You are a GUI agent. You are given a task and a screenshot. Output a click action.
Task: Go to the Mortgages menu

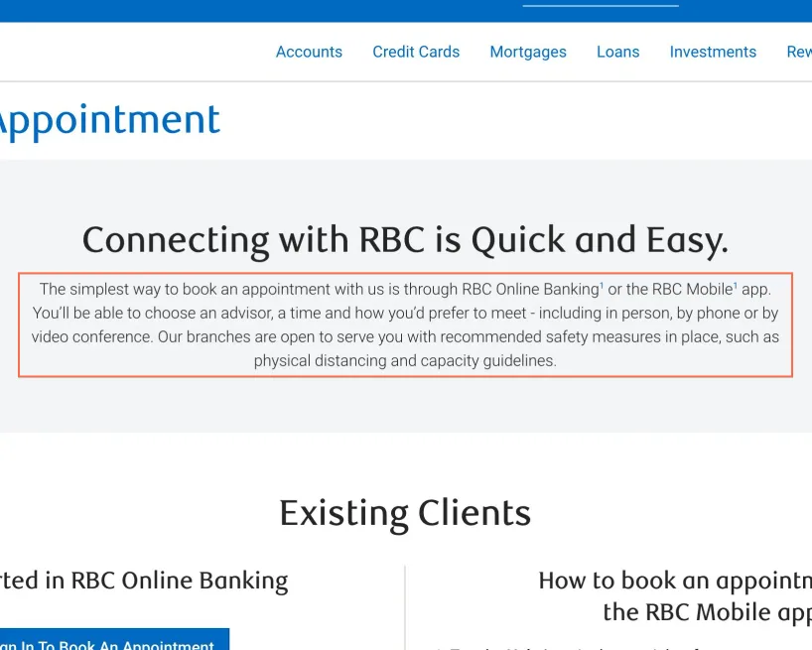coord(528,53)
